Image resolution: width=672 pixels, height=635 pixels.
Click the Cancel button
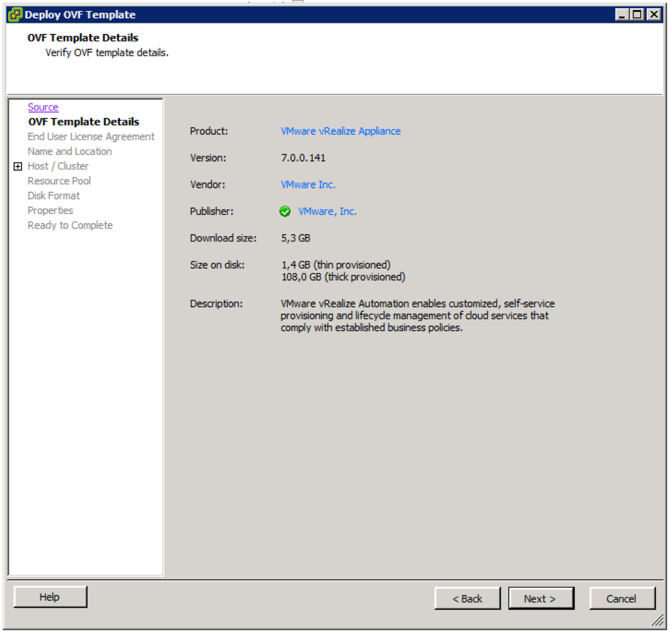(622, 599)
